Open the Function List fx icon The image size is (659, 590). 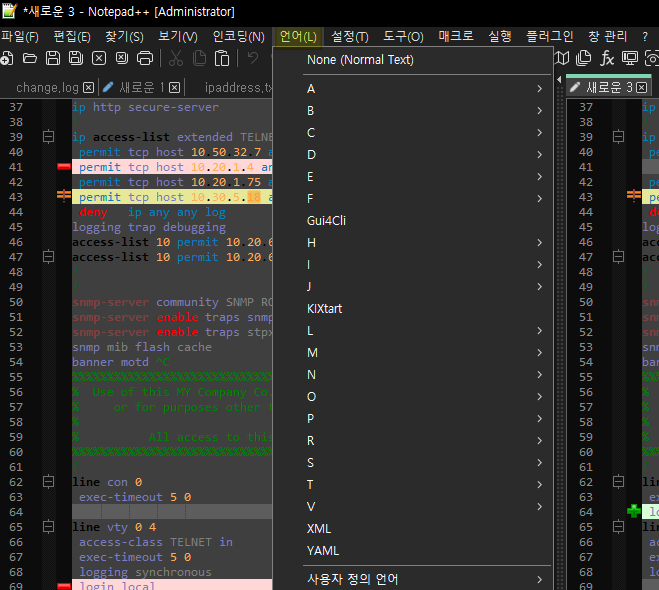(x=606, y=58)
